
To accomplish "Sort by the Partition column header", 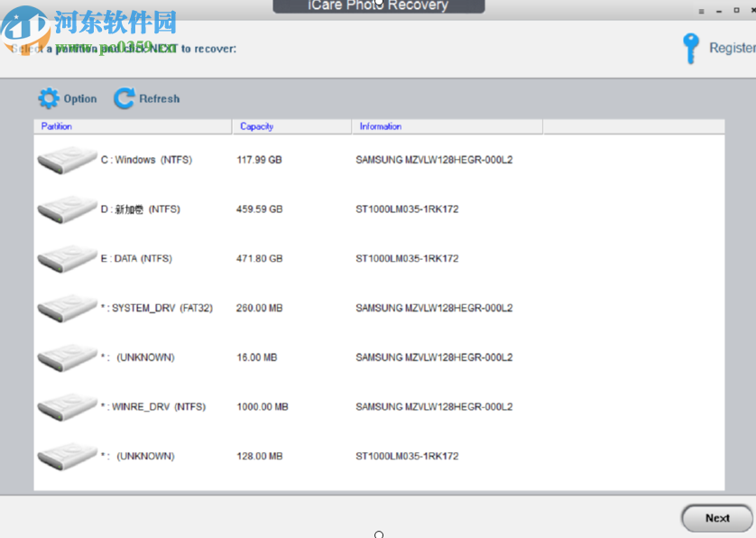I will (x=133, y=126).
